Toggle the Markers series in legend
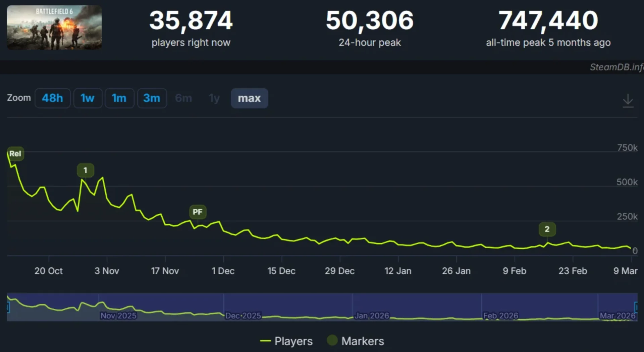Viewport: 644px width, 352px height. pos(356,341)
